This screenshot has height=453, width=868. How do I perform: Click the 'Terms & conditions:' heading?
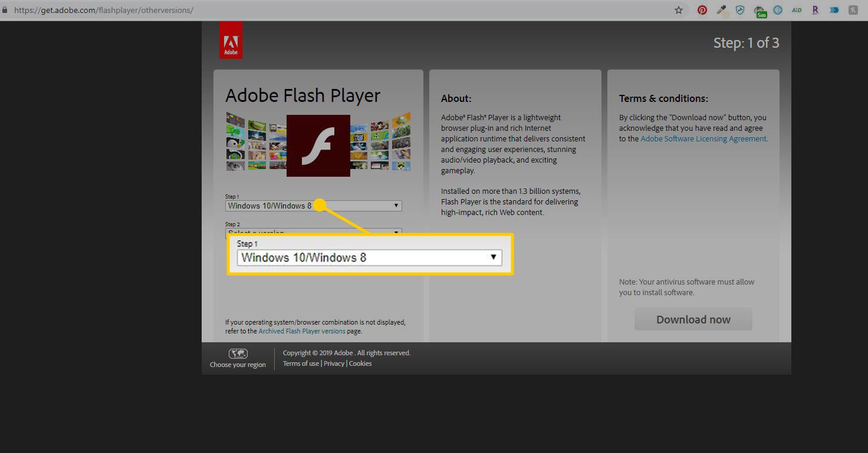[663, 98]
